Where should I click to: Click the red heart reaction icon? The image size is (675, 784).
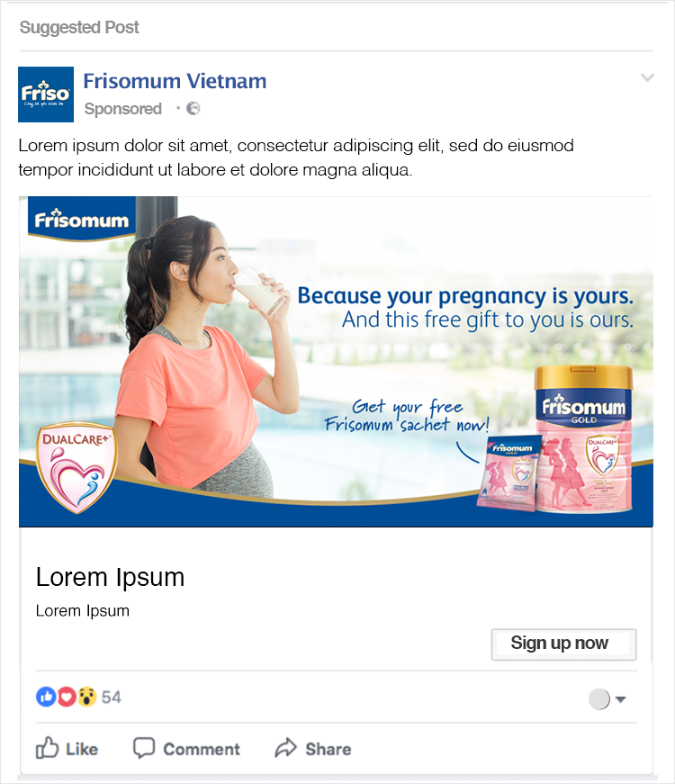(66, 697)
